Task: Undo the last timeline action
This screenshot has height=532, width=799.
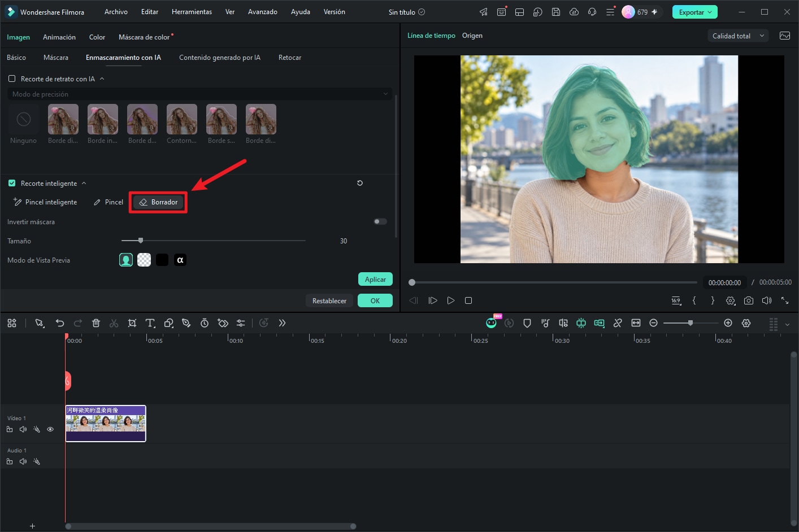Action: (60, 323)
